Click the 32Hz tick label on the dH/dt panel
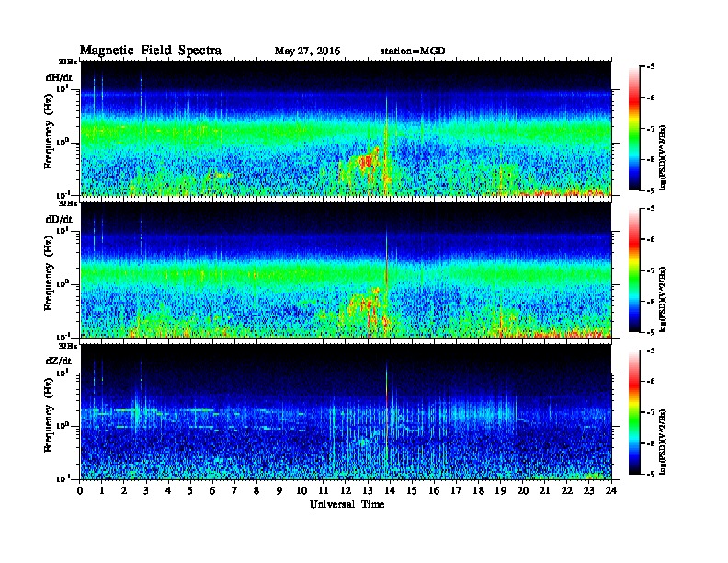 pos(68,62)
